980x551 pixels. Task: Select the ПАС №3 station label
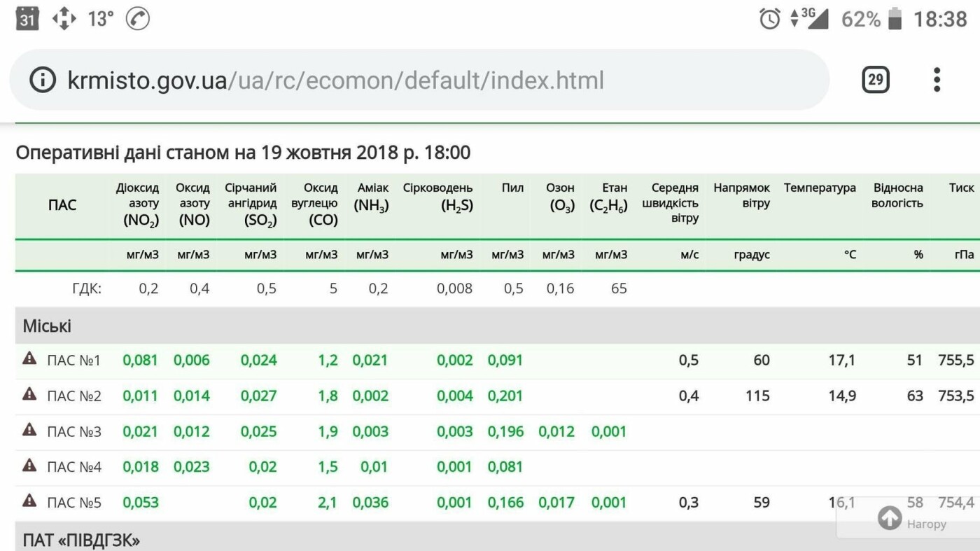point(74,432)
